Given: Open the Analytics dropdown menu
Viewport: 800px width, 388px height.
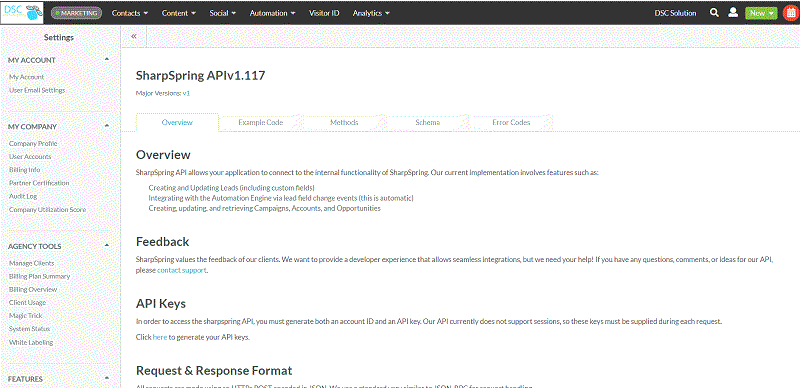Looking at the screenshot, I should coord(371,13).
